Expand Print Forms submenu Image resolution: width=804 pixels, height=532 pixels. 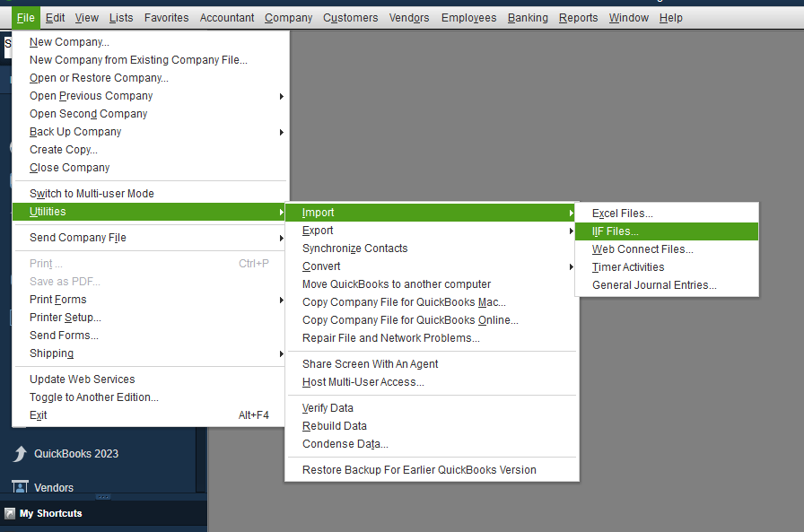click(x=149, y=300)
